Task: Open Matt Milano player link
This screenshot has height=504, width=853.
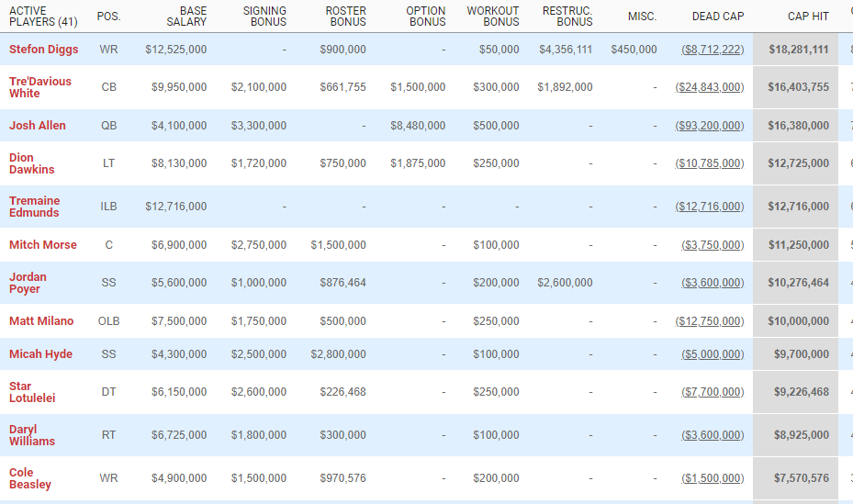Action: (41, 321)
